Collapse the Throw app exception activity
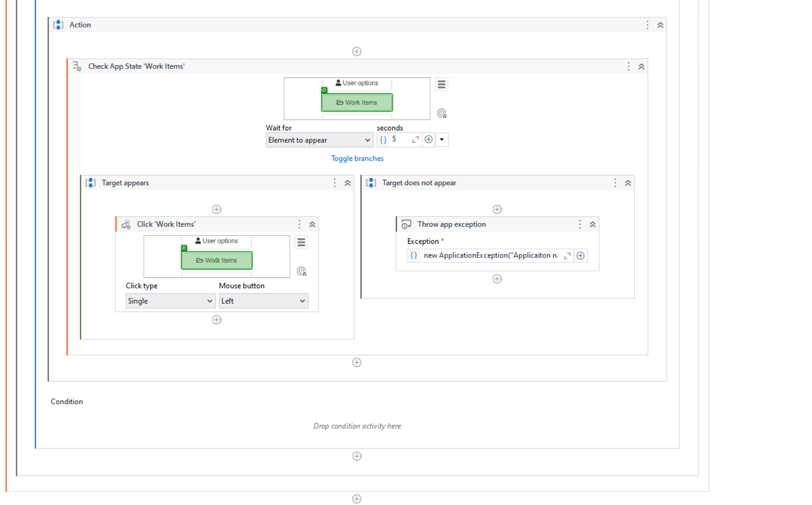 [x=593, y=224]
